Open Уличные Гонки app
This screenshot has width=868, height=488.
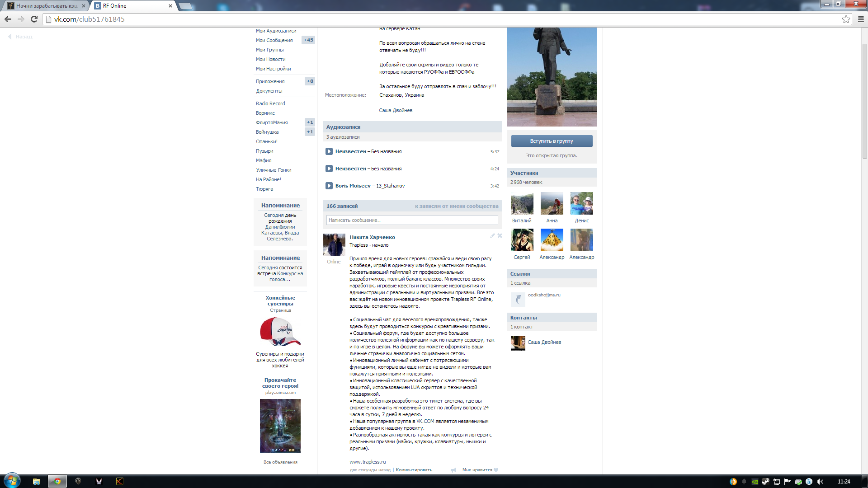pyautogui.click(x=274, y=170)
